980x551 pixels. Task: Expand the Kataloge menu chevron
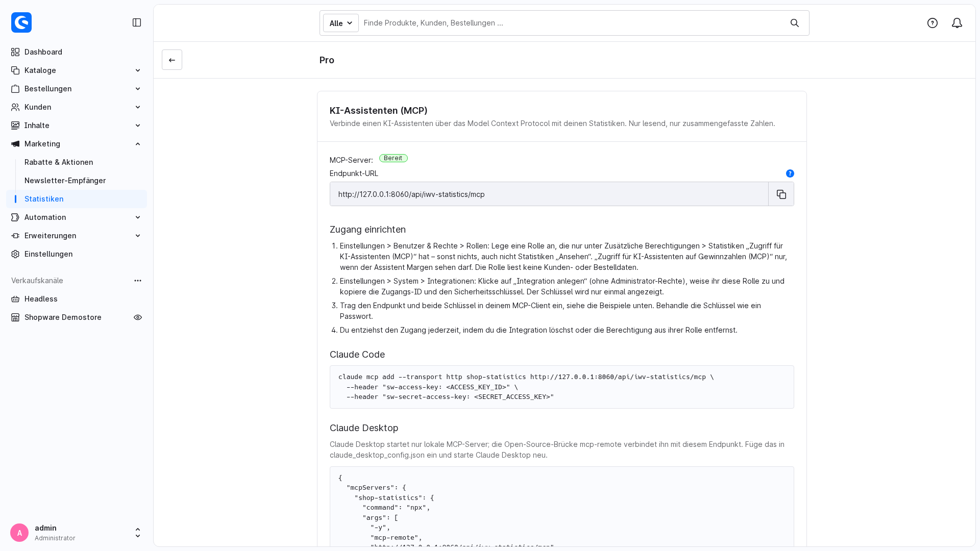click(x=138, y=70)
